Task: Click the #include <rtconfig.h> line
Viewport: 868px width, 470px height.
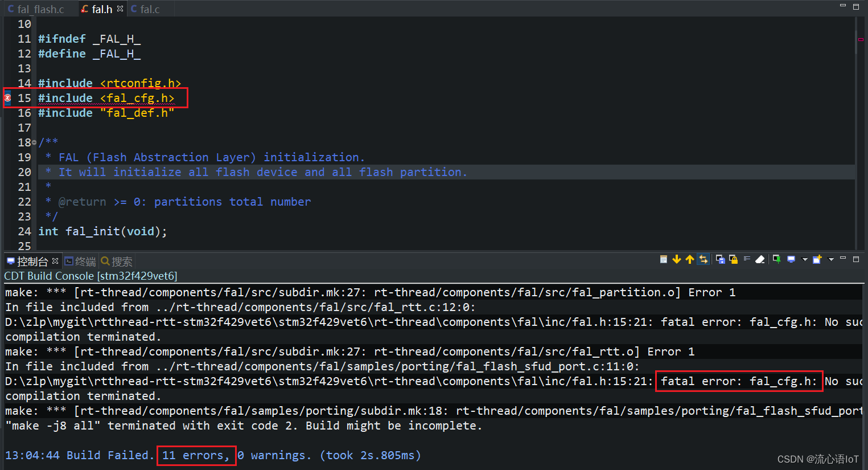Action: pyautogui.click(x=109, y=83)
